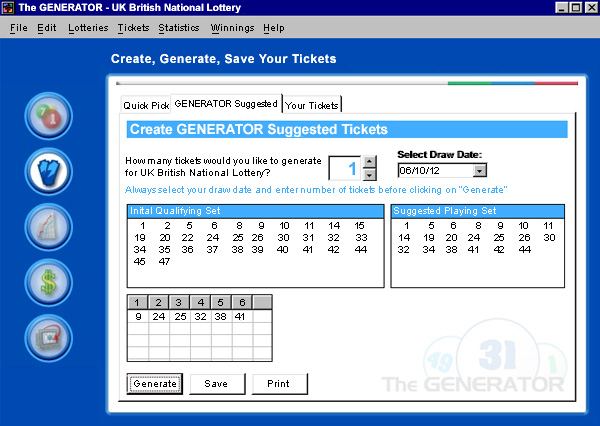Select ticket cell with number 25
This screenshot has width=600, height=426.
point(180,317)
